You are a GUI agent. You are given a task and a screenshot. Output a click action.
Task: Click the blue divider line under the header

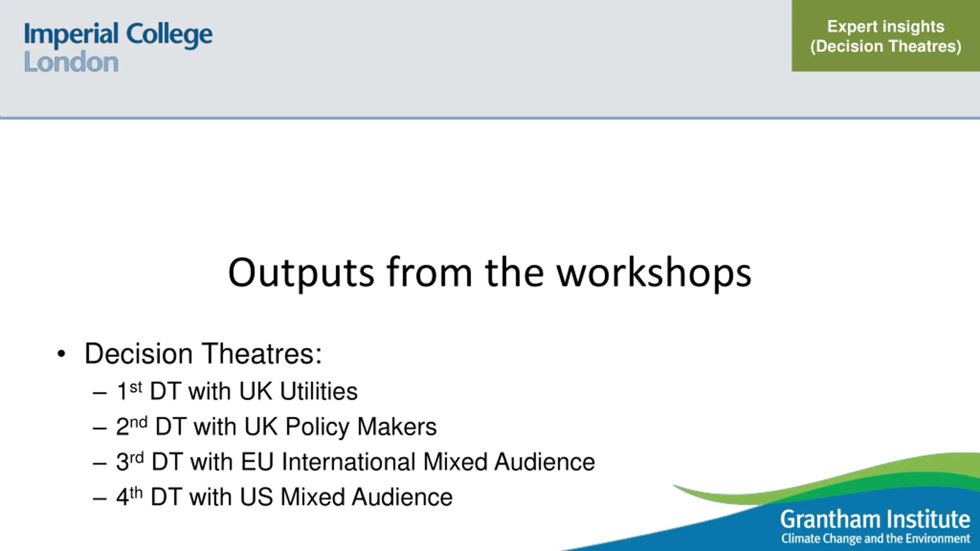pos(490,118)
